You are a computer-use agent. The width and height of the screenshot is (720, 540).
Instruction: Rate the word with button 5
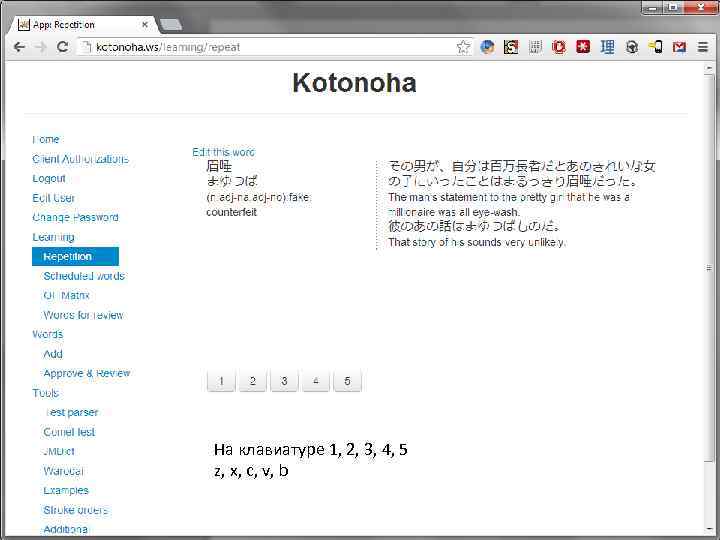point(347,381)
